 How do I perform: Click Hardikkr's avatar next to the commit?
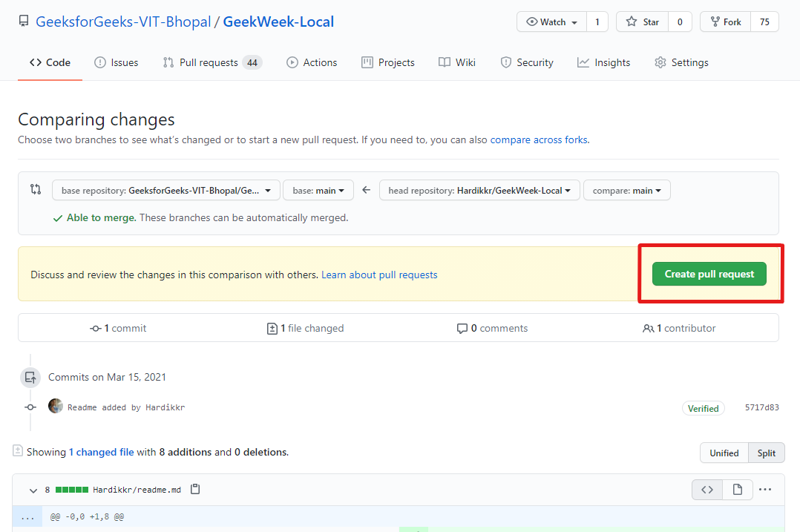point(56,406)
